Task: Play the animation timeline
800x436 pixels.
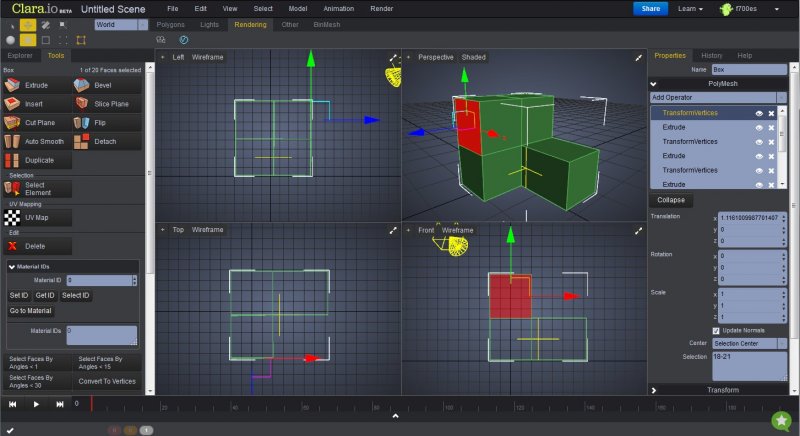Action: pos(37,404)
